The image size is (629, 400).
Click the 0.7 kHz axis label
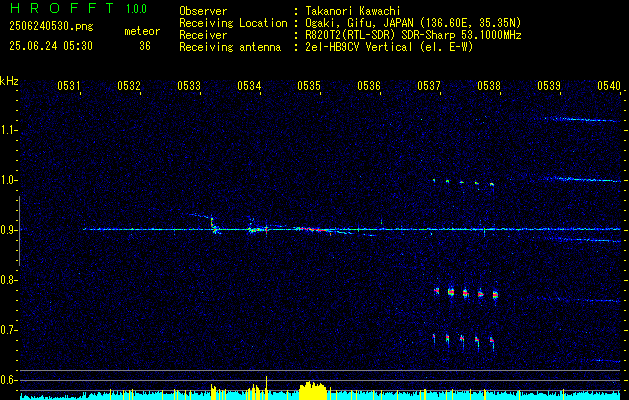click(6, 330)
